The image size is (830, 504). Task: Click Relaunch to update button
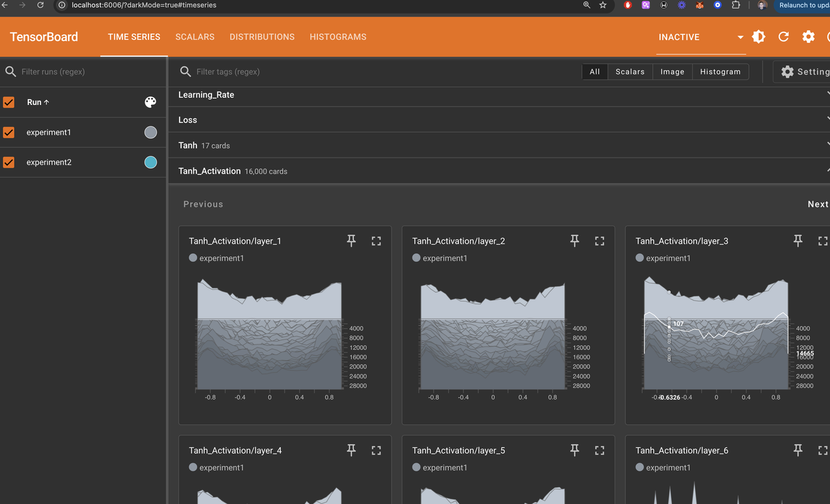point(803,5)
